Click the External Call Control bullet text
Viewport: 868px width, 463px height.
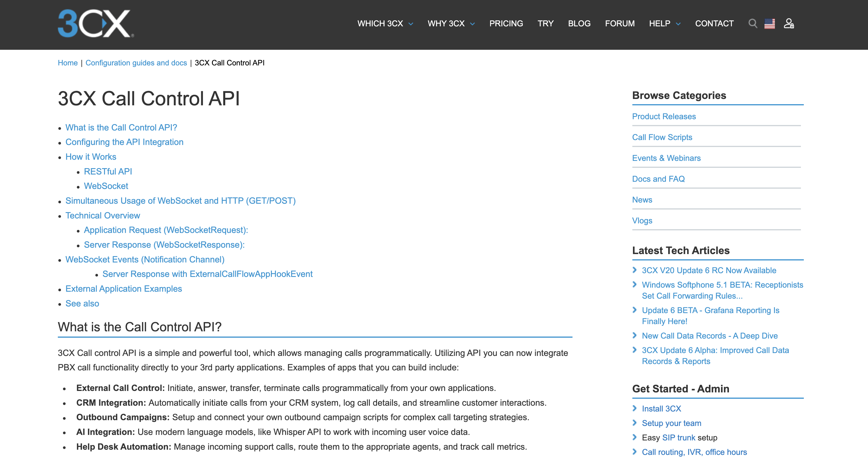click(286, 388)
